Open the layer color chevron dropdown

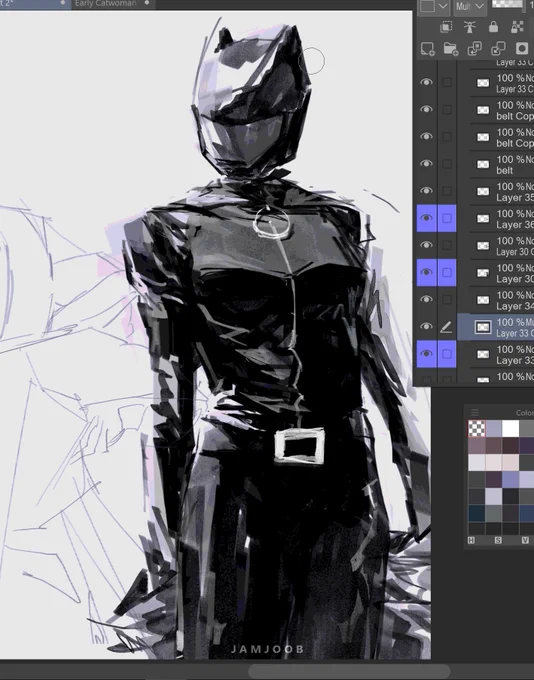[443, 6]
